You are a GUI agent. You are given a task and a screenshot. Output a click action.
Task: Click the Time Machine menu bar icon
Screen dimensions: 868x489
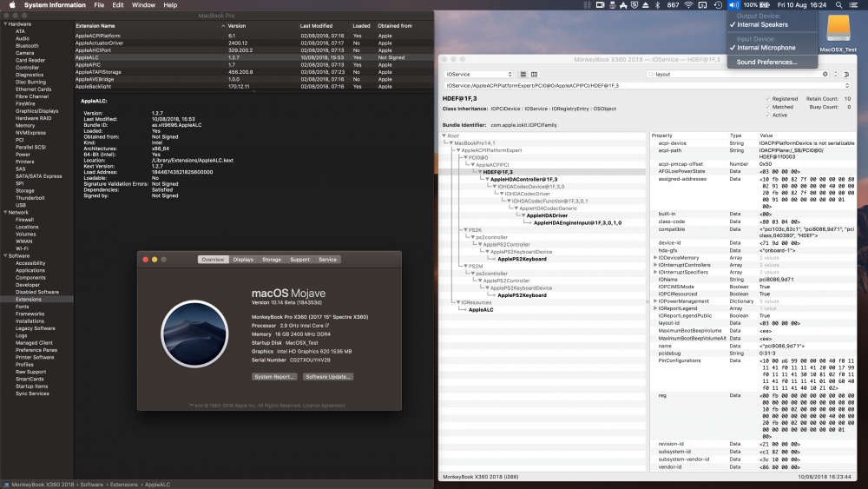[x=718, y=5]
